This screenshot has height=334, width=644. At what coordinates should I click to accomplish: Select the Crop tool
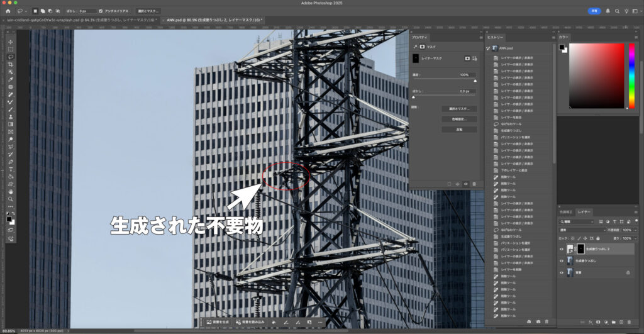click(x=11, y=64)
